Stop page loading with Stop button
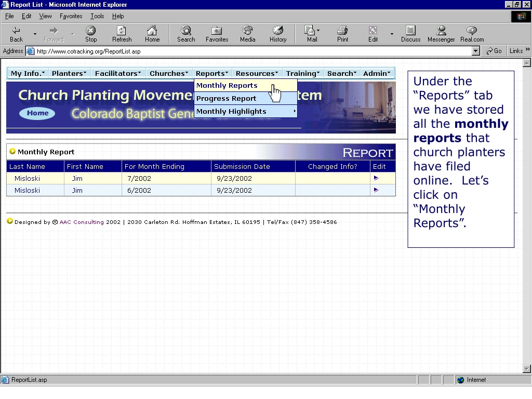532x399 pixels. (90, 34)
